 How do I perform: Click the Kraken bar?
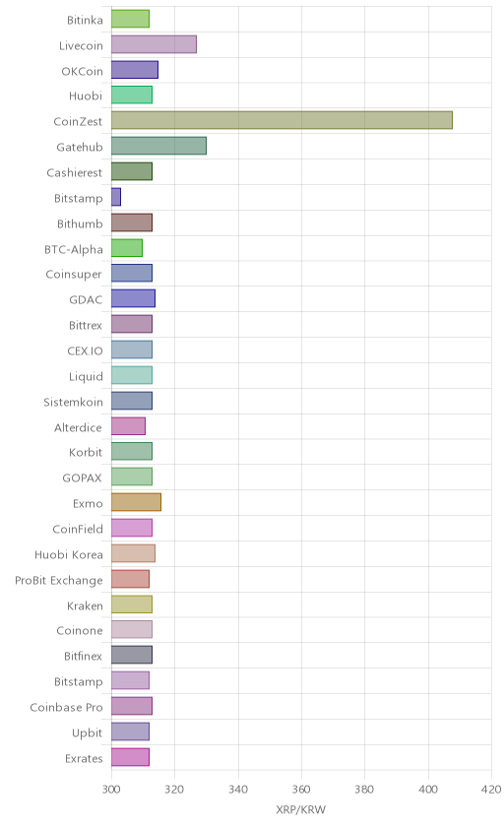[x=132, y=604]
